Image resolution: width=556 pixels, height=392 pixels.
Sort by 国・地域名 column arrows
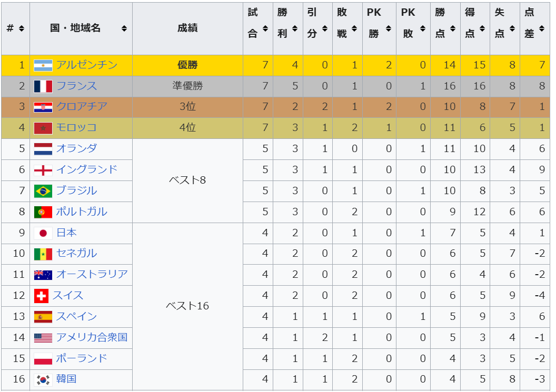(x=124, y=28)
